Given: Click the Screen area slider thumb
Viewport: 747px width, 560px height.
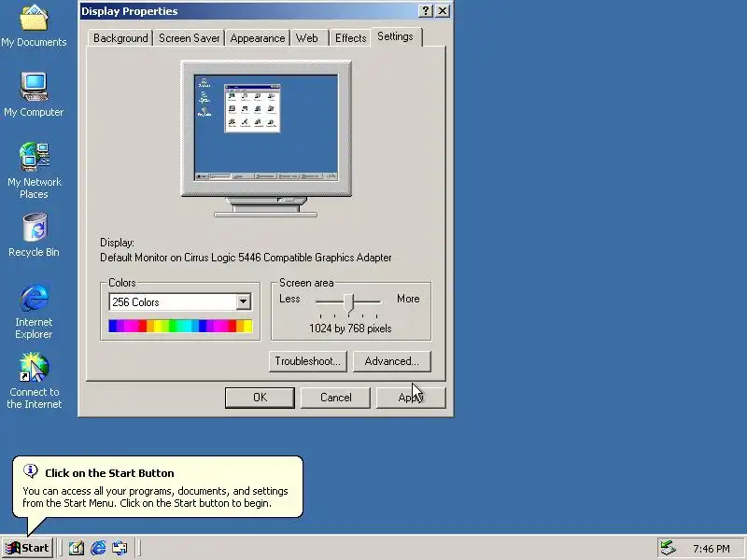Looking at the screenshot, I should tap(349, 302).
